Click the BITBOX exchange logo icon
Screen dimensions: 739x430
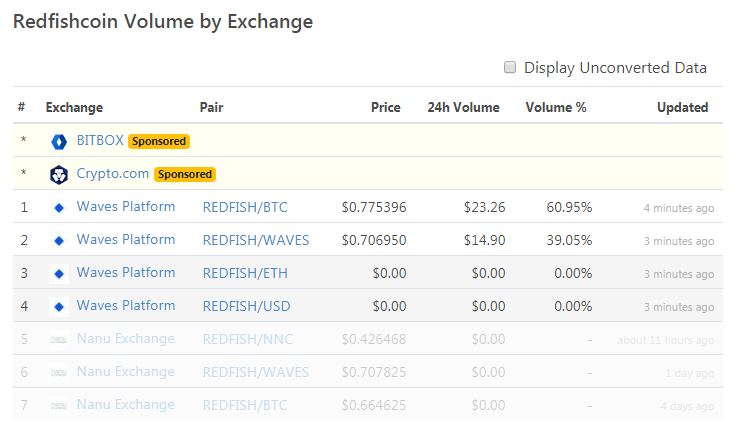click(x=59, y=141)
